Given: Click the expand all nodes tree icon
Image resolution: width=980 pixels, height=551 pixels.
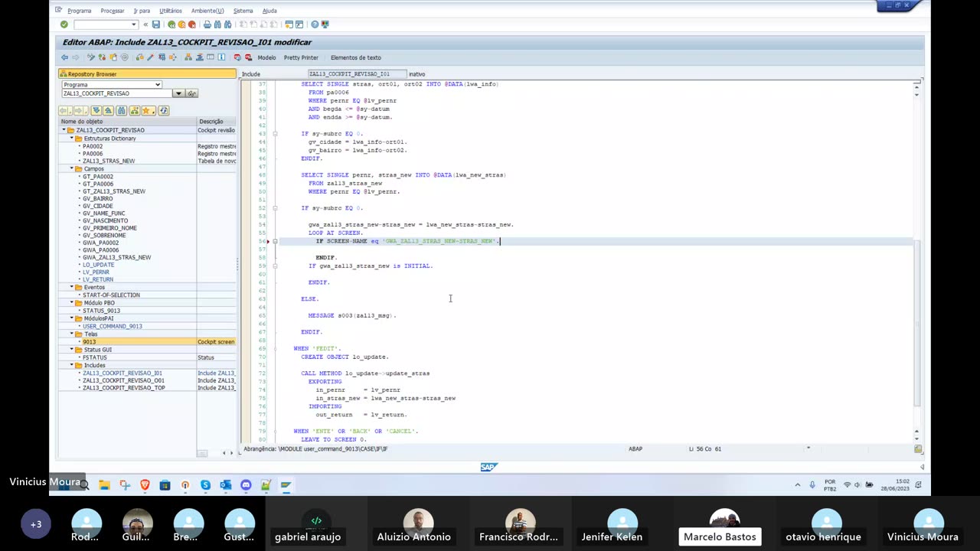Looking at the screenshot, I should coord(96,111).
